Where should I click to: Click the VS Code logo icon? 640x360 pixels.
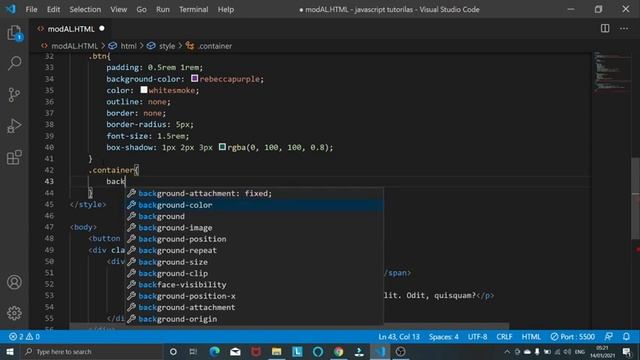(x=11, y=9)
